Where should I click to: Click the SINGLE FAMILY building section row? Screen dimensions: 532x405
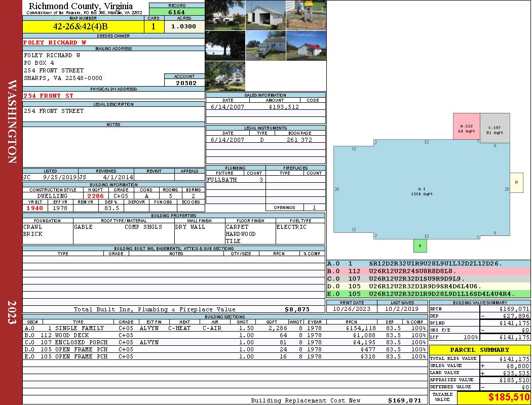tap(225, 328)
